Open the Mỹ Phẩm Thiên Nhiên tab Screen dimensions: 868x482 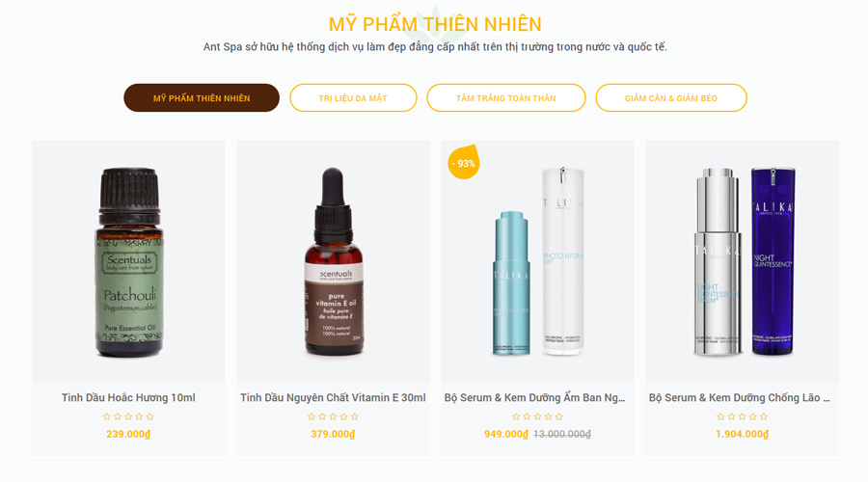pyautogui.click(x=202, y=98)
